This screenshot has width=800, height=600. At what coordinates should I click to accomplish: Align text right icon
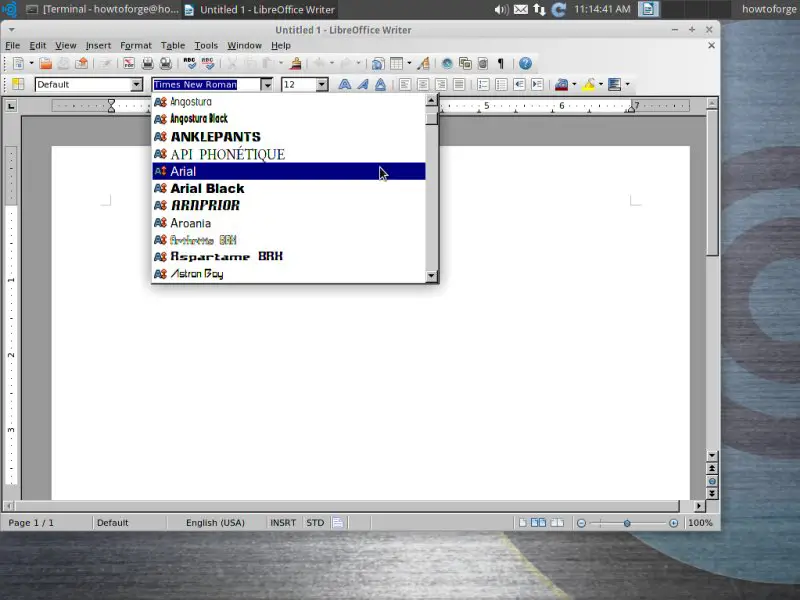[x=441, y=84]
